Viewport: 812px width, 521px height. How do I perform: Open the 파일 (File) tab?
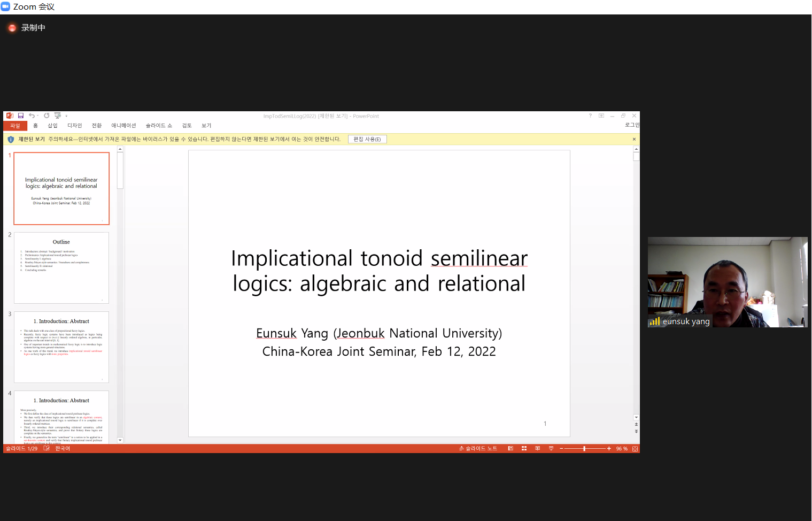point(15,126)
